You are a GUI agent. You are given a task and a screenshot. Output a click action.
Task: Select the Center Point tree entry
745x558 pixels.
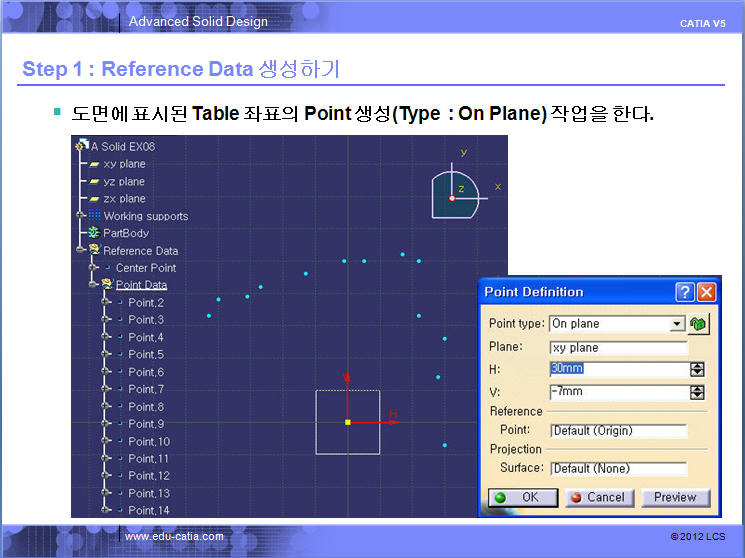(145, 268)
